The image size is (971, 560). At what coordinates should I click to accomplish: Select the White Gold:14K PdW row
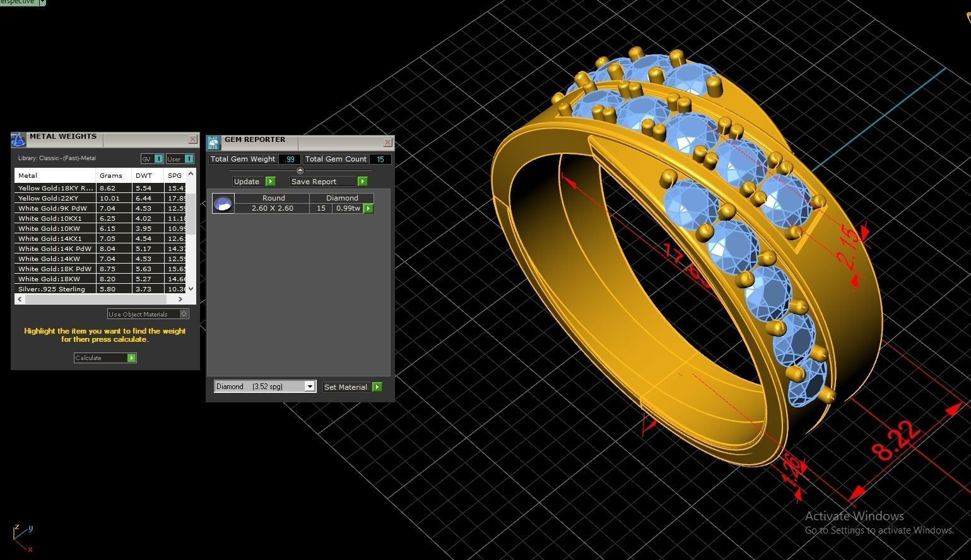(x=101, y=248)
